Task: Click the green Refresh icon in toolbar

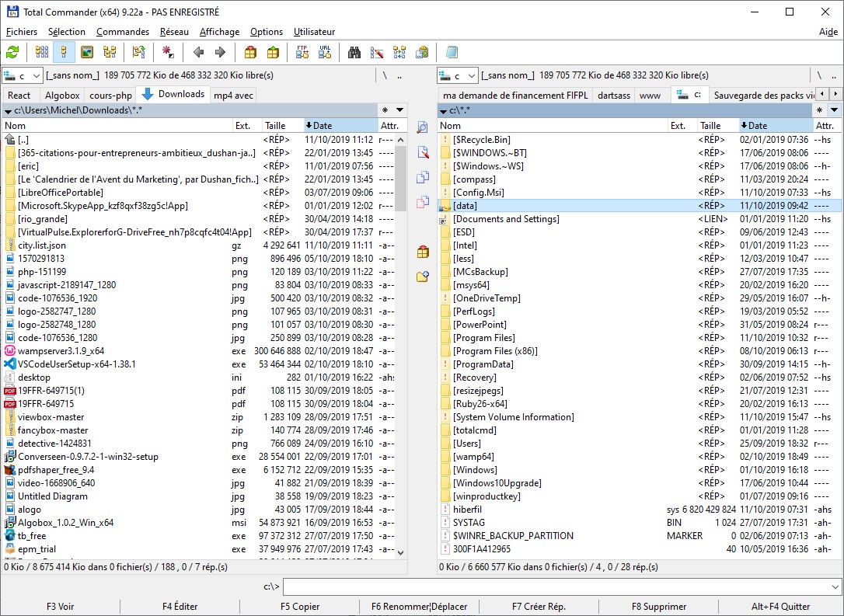Action: pos(12,52)
